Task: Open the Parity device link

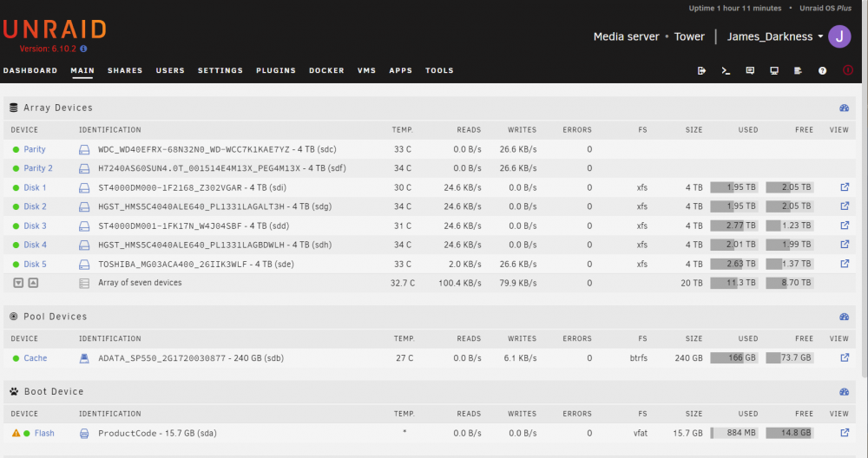Action: coord(35,149)
